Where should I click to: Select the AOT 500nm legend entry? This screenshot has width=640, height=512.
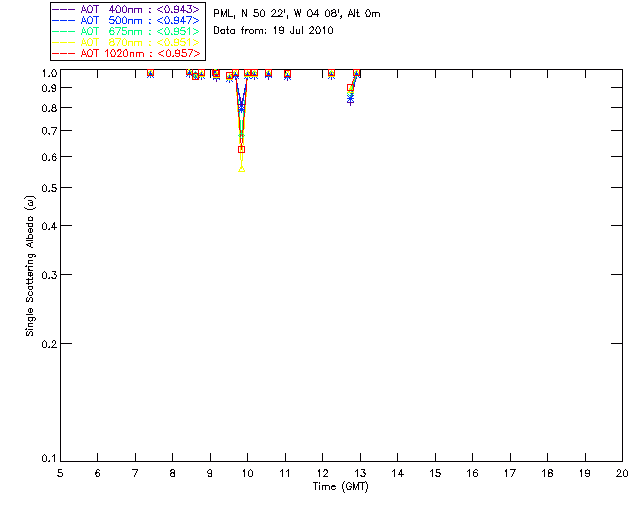126,20
